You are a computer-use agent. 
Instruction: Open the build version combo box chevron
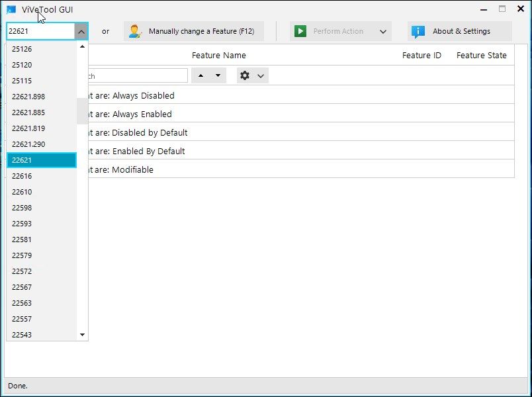point(81,30)
